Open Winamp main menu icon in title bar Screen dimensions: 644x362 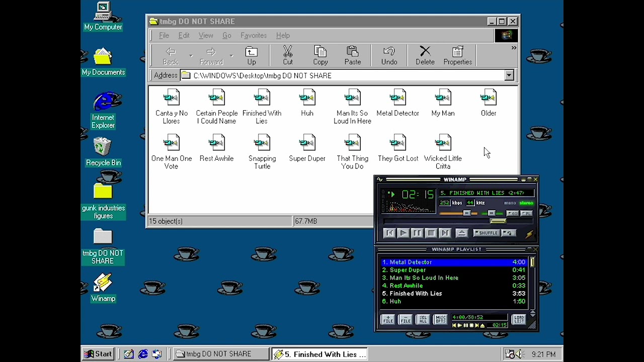coord(379,179)
